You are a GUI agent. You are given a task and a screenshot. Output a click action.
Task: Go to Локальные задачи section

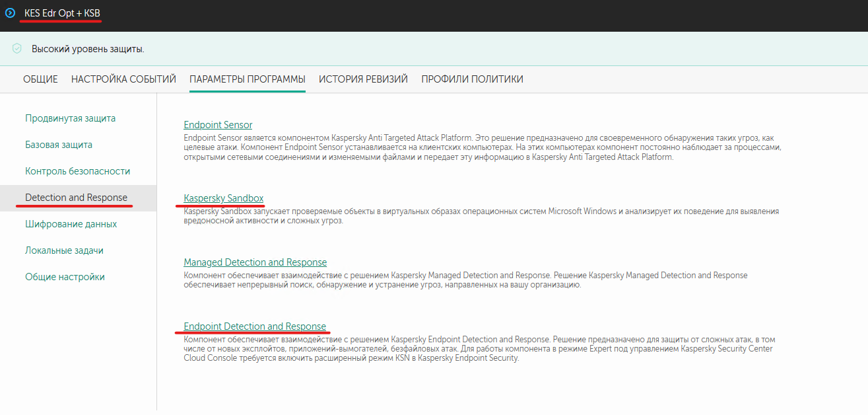point(65,250)
